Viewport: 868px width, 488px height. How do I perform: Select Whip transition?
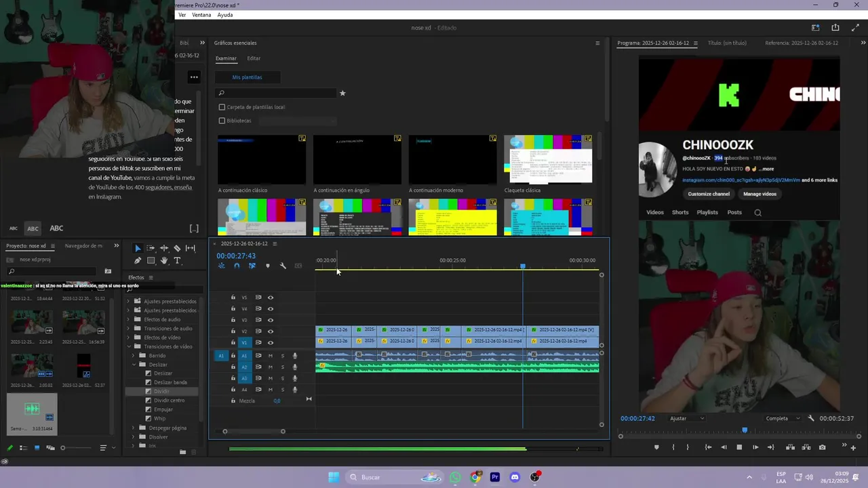pyautogui.click(x=159, y=419)
